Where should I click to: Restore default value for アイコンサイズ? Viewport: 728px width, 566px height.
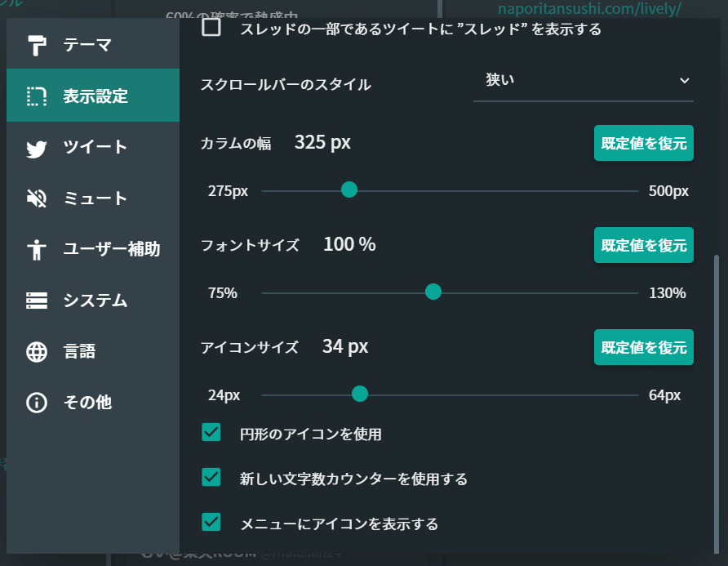(643, 348)
